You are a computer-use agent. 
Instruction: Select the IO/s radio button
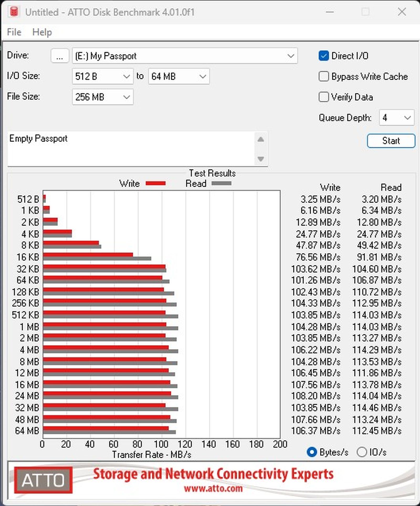click(x=362, y=452)
